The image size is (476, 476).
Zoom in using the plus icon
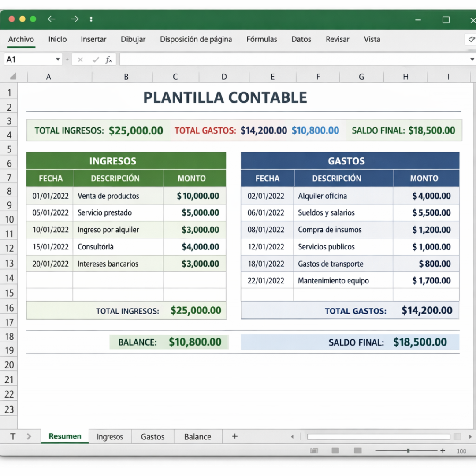coord(442,450)
